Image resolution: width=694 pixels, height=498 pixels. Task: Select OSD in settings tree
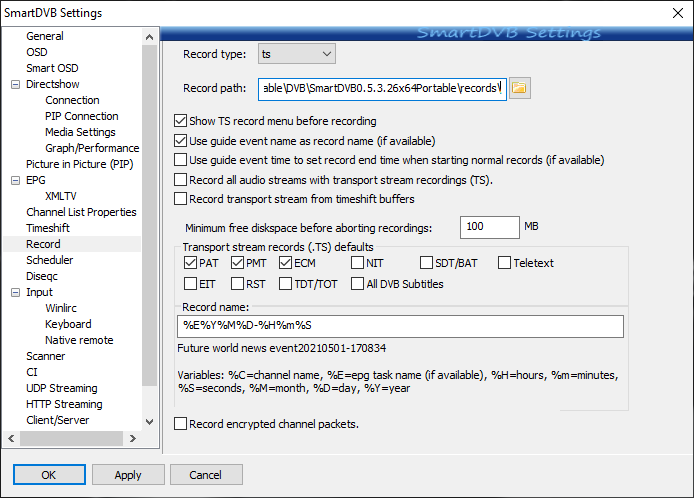point(37,52)
